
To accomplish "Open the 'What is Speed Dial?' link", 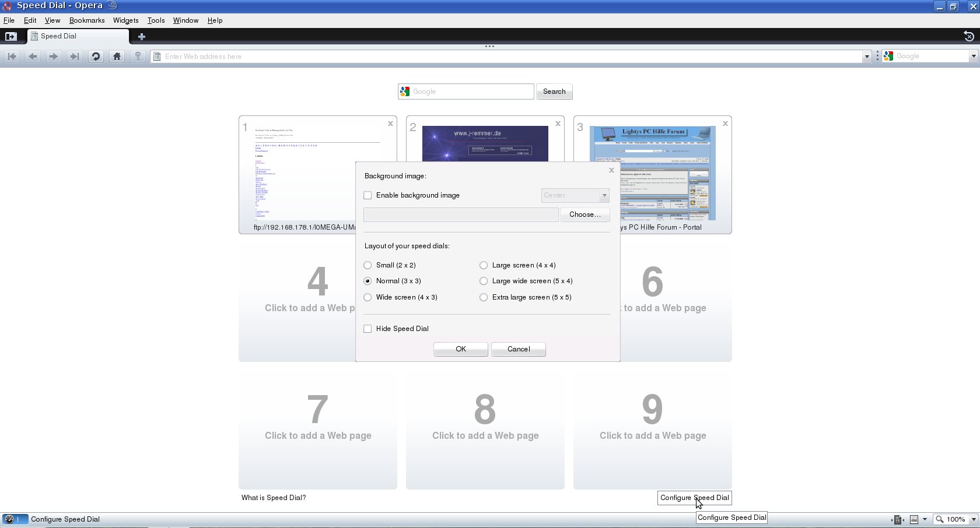I will [x=274, y=498].
